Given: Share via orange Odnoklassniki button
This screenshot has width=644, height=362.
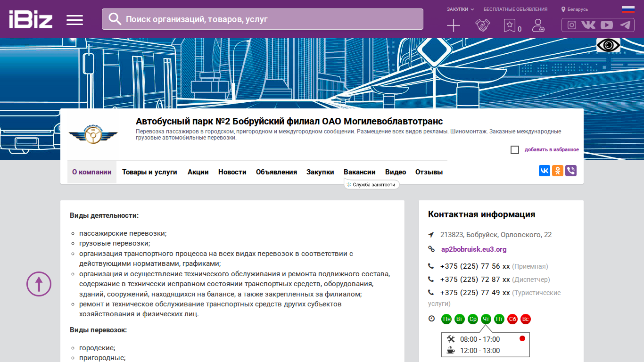Looking at the screenshot, I should click(x=558, y=171).
